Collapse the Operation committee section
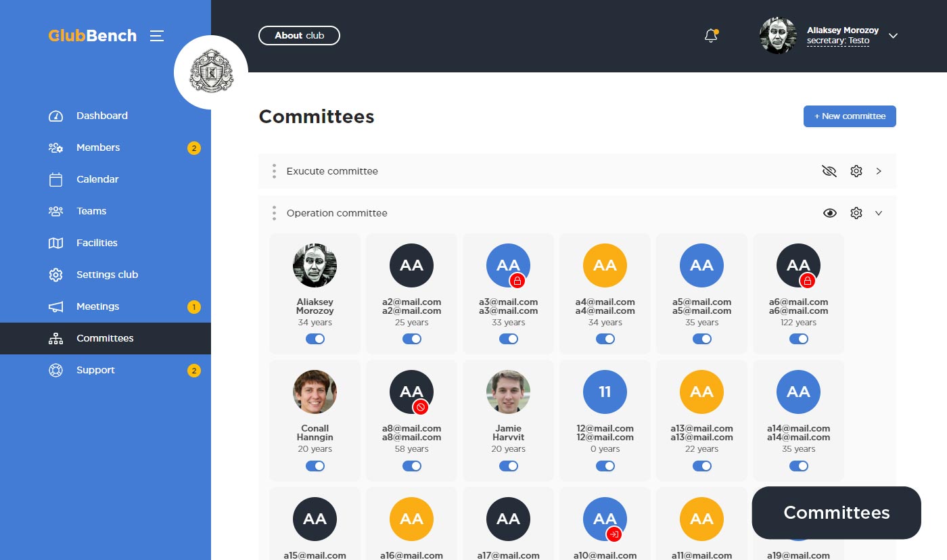947x560 pixels. click(x=879, y=213)
